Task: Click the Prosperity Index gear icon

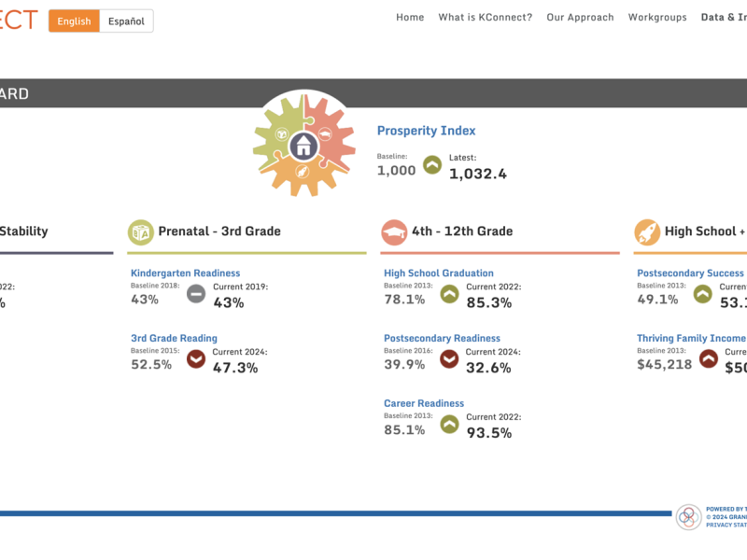Action: click(305, 145)
